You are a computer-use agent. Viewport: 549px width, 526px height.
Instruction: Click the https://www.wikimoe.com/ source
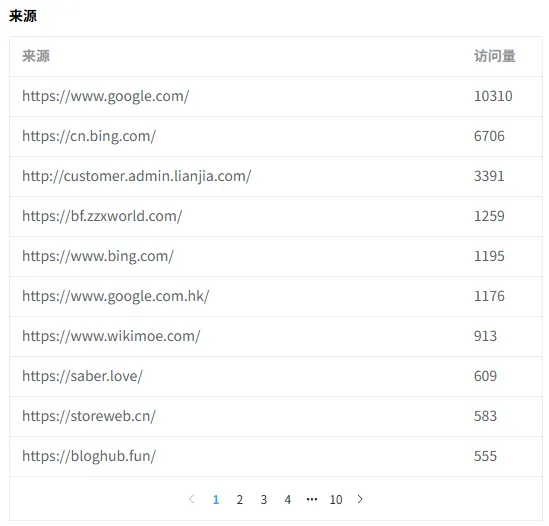coord(111,336)
